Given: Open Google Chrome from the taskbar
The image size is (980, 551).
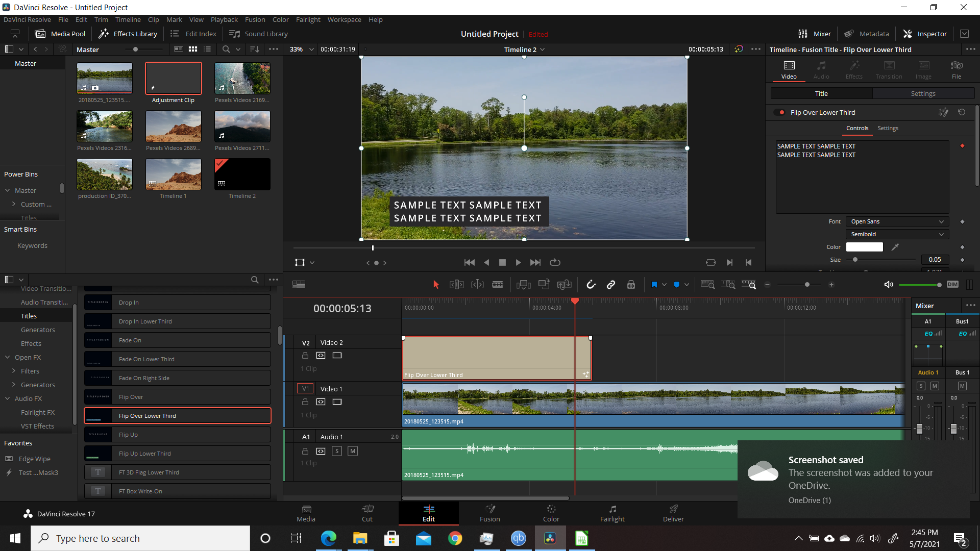Looking at the screenshot, I should (x=455, y=538).
